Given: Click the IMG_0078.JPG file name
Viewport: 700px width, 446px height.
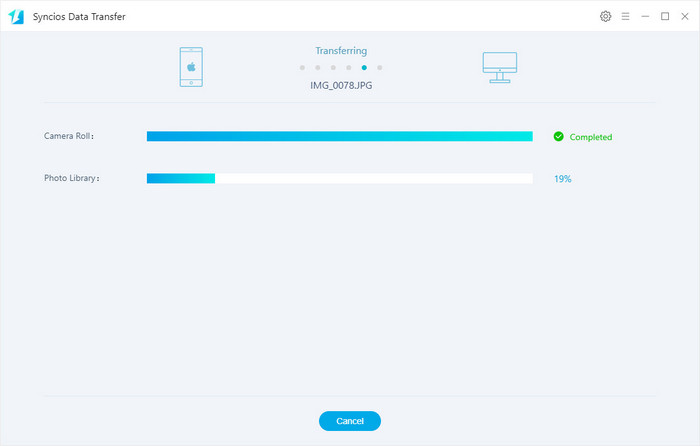Looking at the screenshot, I should (x=341, y=85).
